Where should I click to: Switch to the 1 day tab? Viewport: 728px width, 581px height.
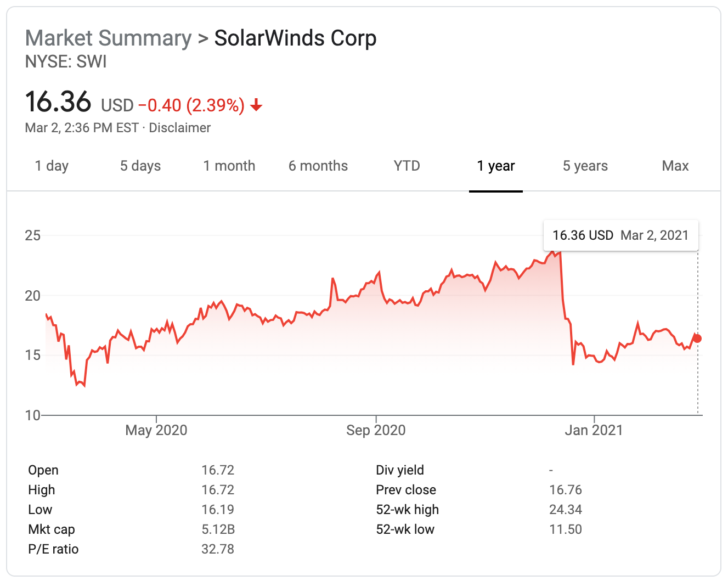click(52, 166)
